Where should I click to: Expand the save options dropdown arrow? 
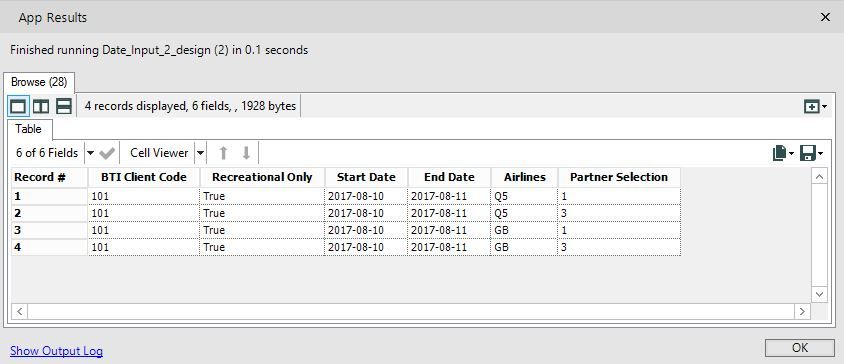[820, 154]
